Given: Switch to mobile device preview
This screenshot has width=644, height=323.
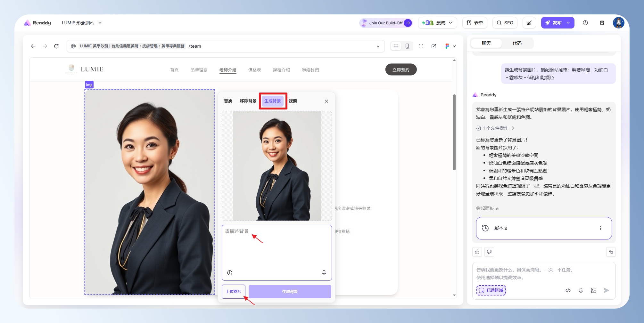Looking at the screenshot, I should 407,46.
